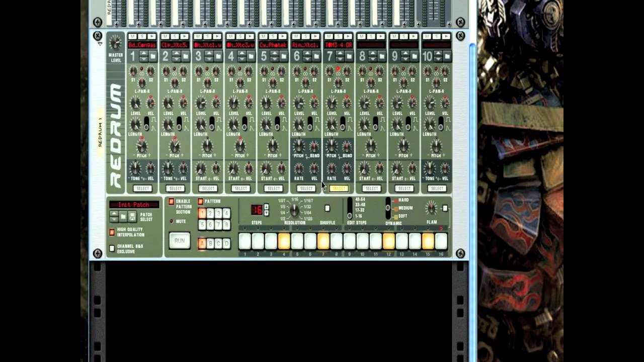The width and height of the screenshot is (644, 362).
Task: Click channel 2 Pitch knob
Action: click(175, 147)
